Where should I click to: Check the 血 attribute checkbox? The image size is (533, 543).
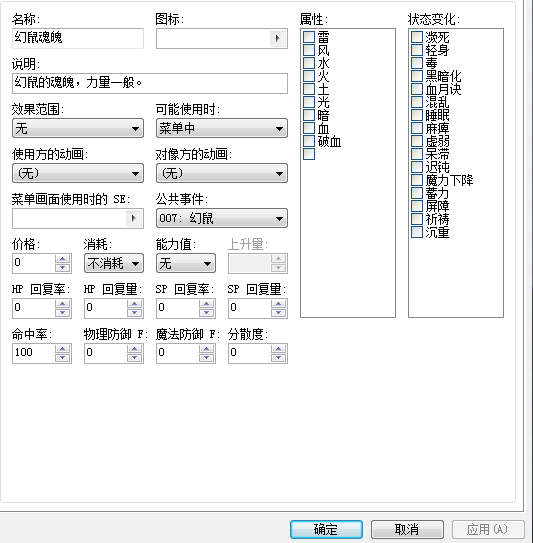click(309, 128)
